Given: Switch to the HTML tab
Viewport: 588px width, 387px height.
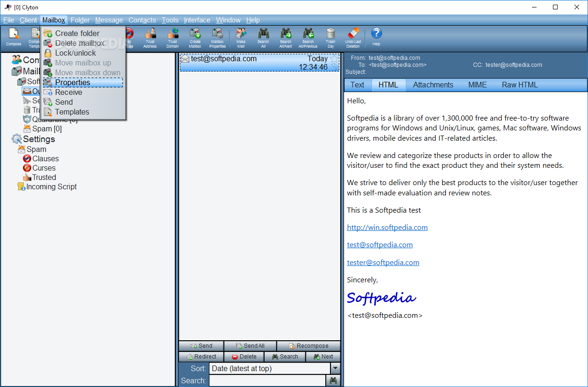Looking at the screenshot, I should coord(388,85).
